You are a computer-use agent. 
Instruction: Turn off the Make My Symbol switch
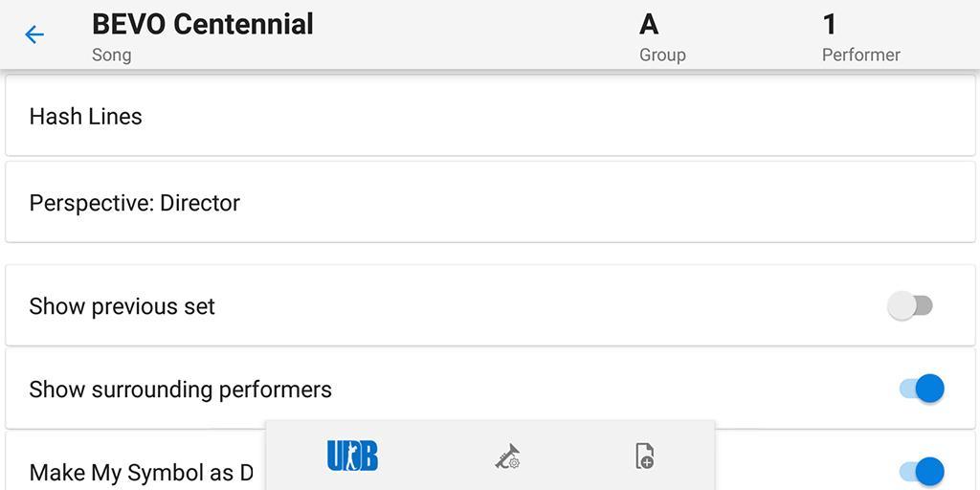(x=922, y=471)
